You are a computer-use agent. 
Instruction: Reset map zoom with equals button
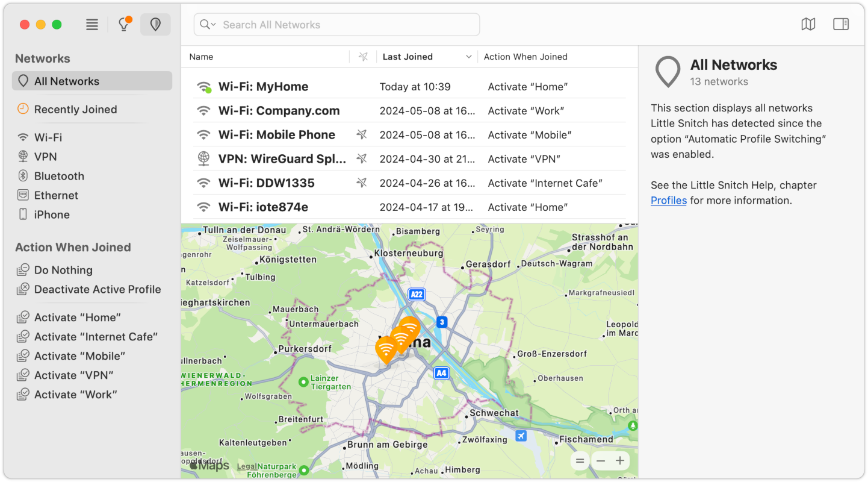[580, 461]
